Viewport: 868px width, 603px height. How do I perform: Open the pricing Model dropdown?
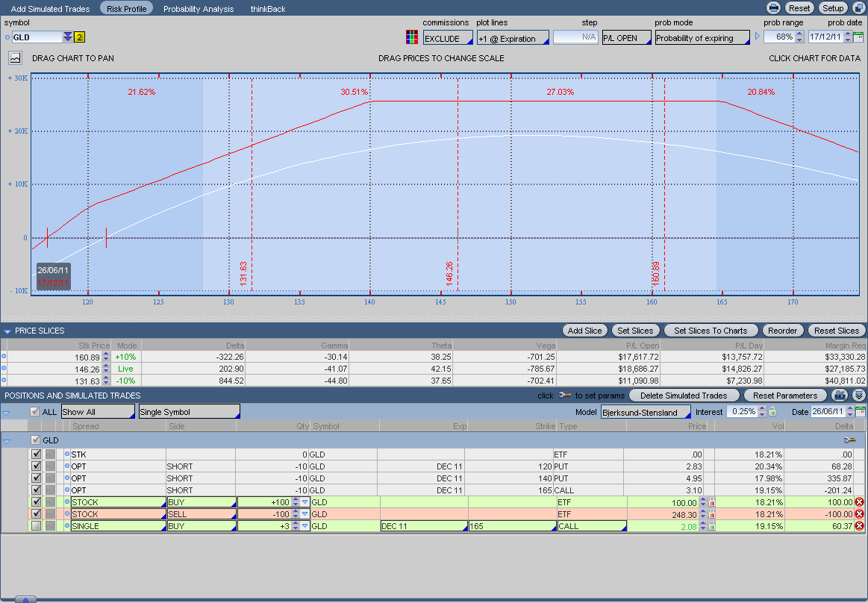point(646,412)
